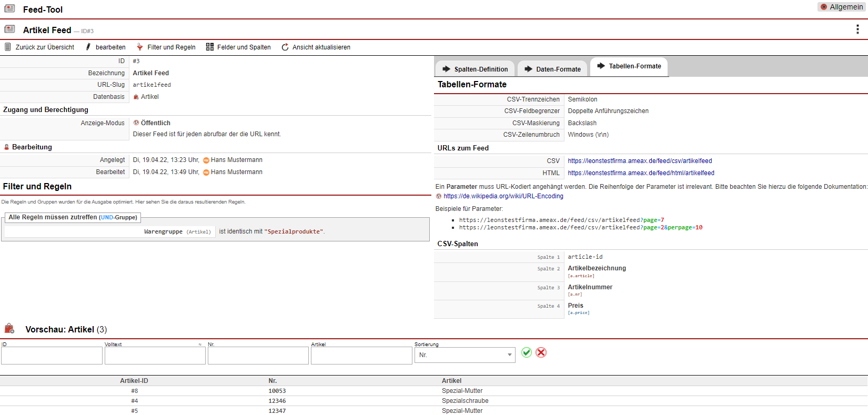The image size is (868, 415).
Task: Click the Volltext search input field
Action: coord(155,356)
